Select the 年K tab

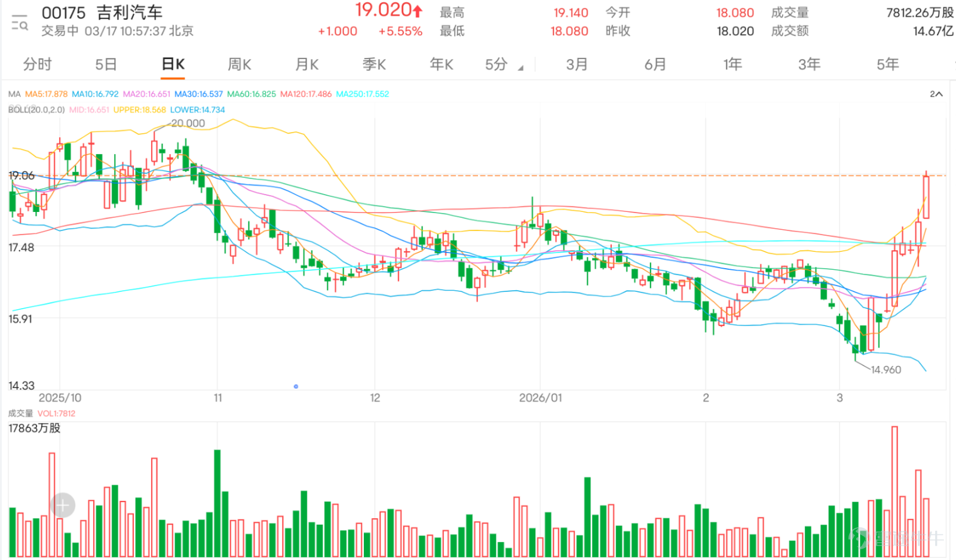click(x=442, y=64)
